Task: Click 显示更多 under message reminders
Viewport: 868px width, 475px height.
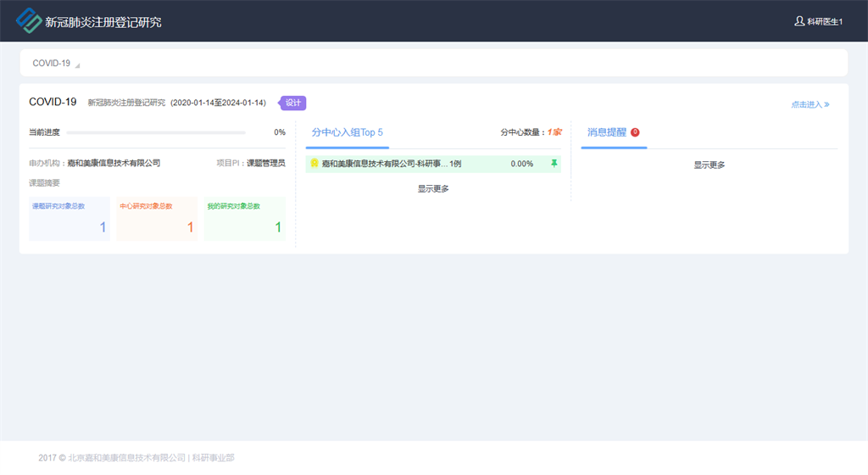Action: pyautogui.click(x=709, y=165)
